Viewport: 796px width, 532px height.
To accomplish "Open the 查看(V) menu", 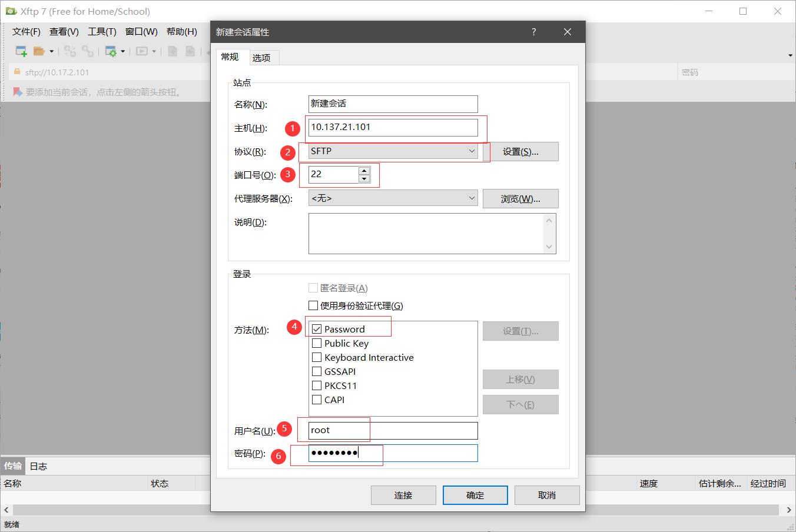I will [64, 32].
